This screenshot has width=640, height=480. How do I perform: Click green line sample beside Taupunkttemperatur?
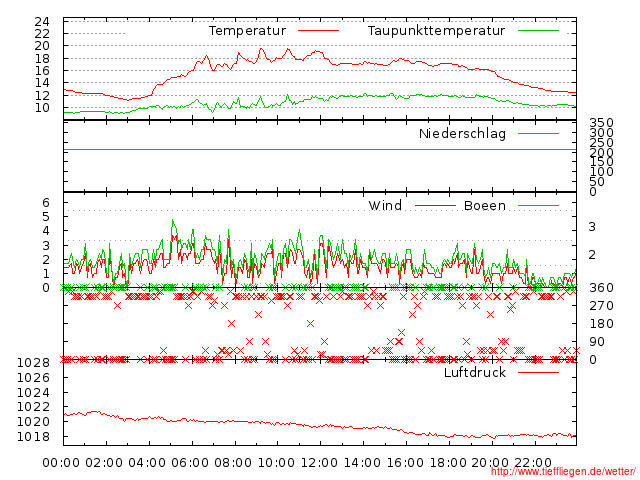coord(538,31)
